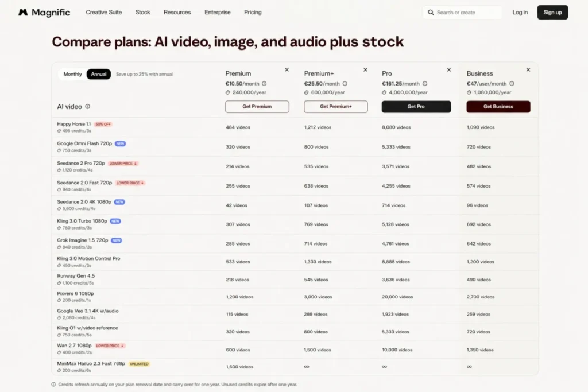
Task: Click the credits icon next to 1,080,000/year
Action: click(x=469, y=92)
